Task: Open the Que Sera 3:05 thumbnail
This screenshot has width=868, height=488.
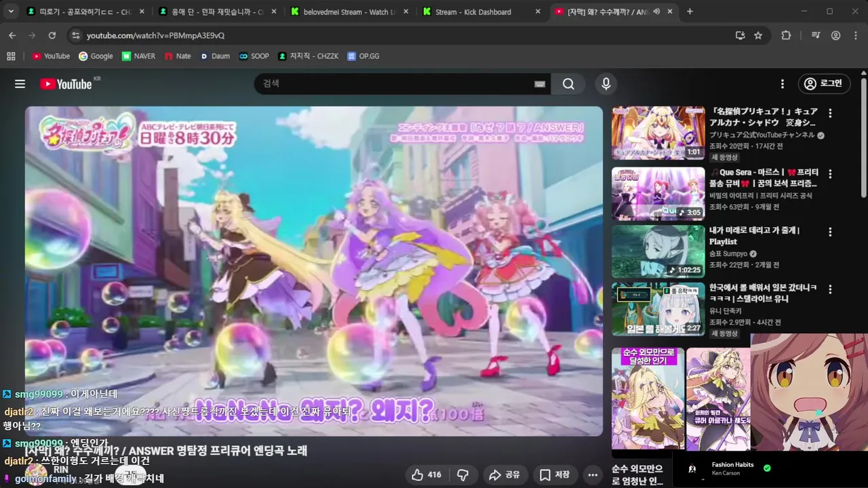Action: coord(658,194)
